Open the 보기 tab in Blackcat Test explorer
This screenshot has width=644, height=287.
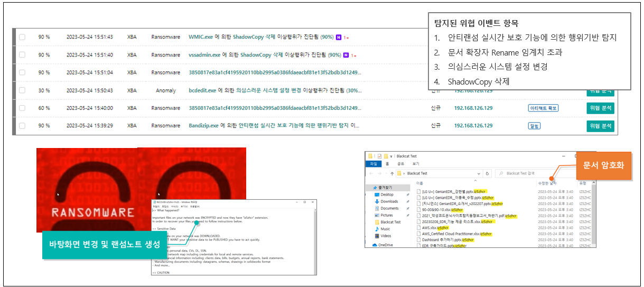click(416, 164)
